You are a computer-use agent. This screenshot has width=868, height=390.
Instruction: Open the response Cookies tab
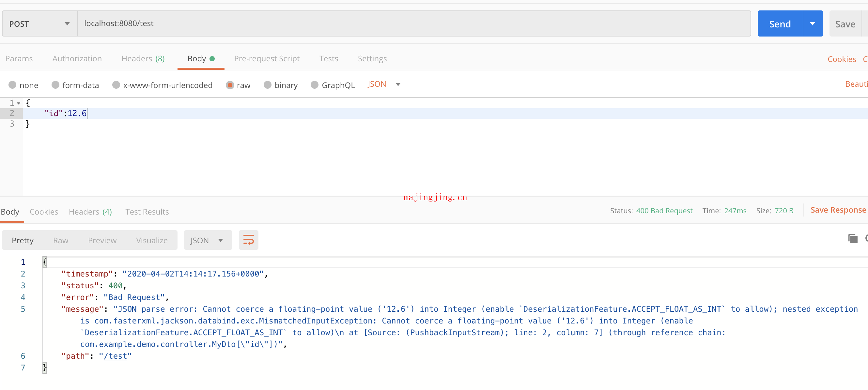coord(44,212)
